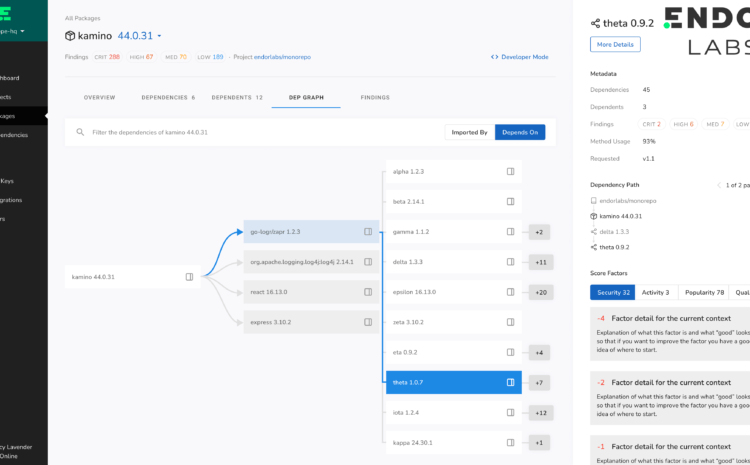Screen dimensions: 750x465
Task: Switch to the Overview tab
Action: pos(99,98)
